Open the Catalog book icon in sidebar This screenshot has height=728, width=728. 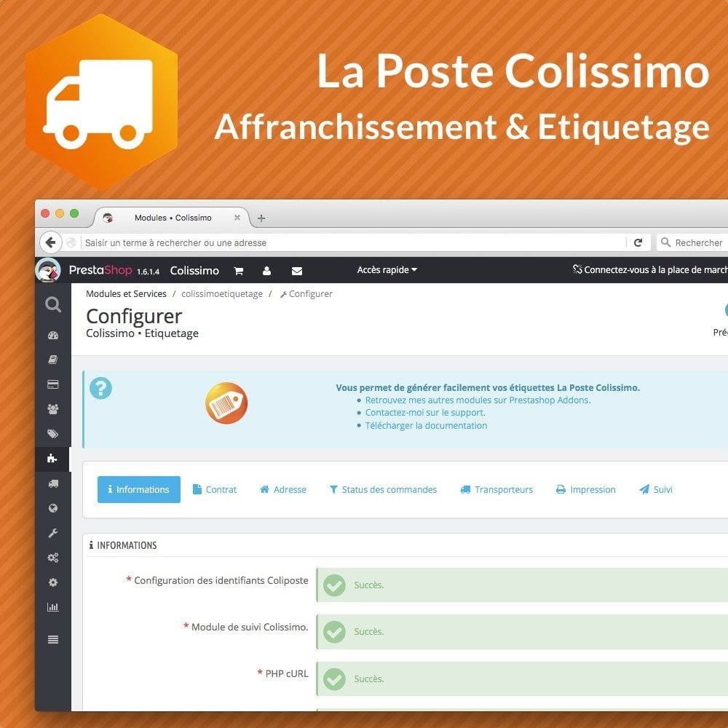coord(53,360)
